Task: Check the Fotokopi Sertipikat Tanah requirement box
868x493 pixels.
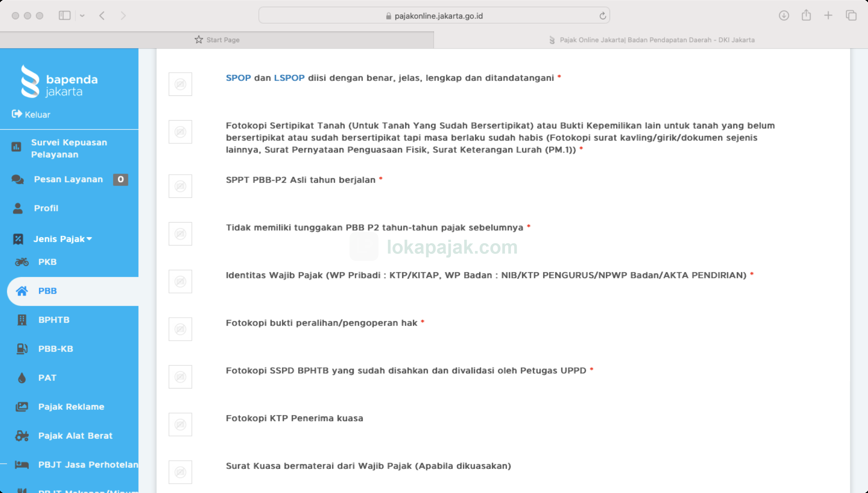Action: [180, 132]
